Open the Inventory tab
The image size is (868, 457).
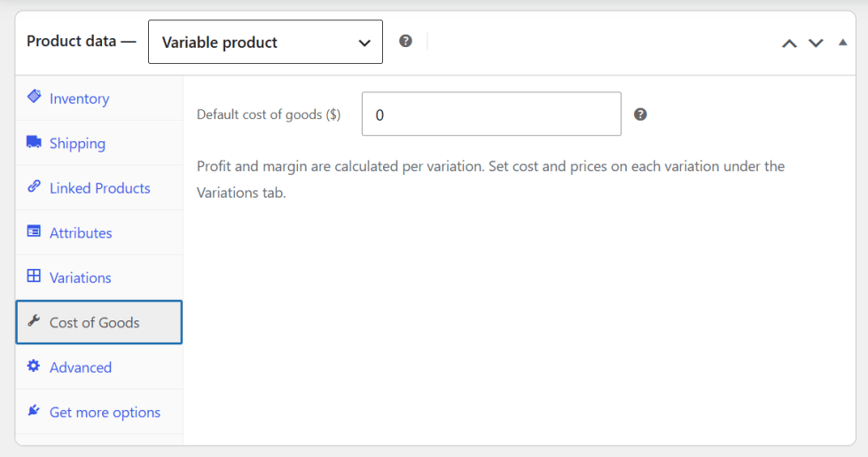pos(99,98)
